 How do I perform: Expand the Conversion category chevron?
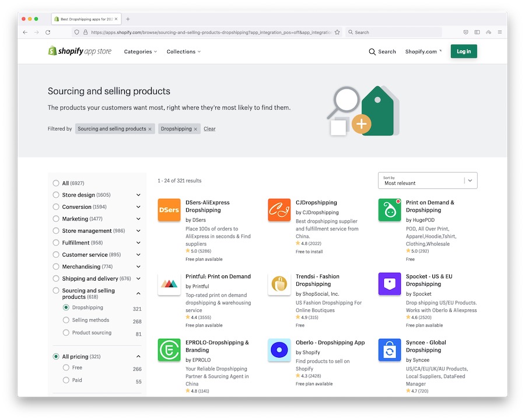(138, 207)
